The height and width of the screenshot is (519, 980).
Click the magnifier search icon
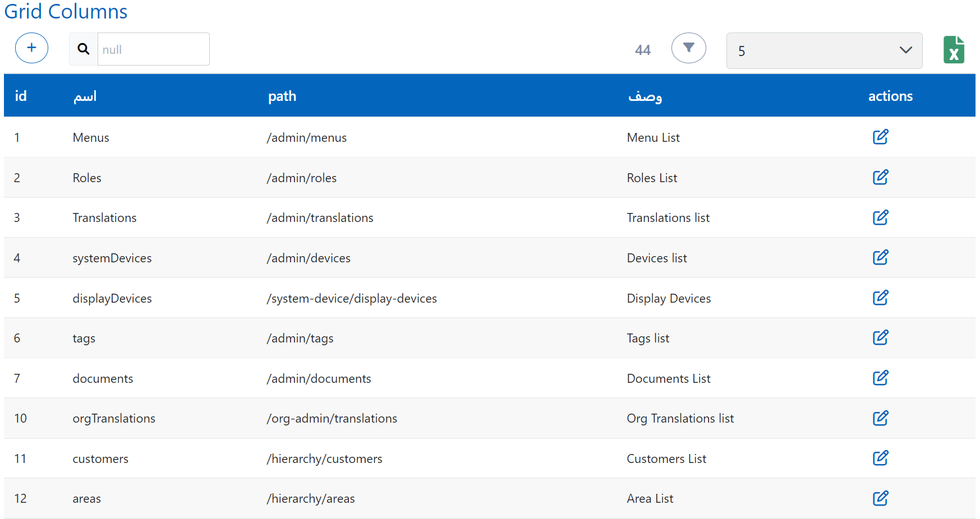[x=84, y=49]
